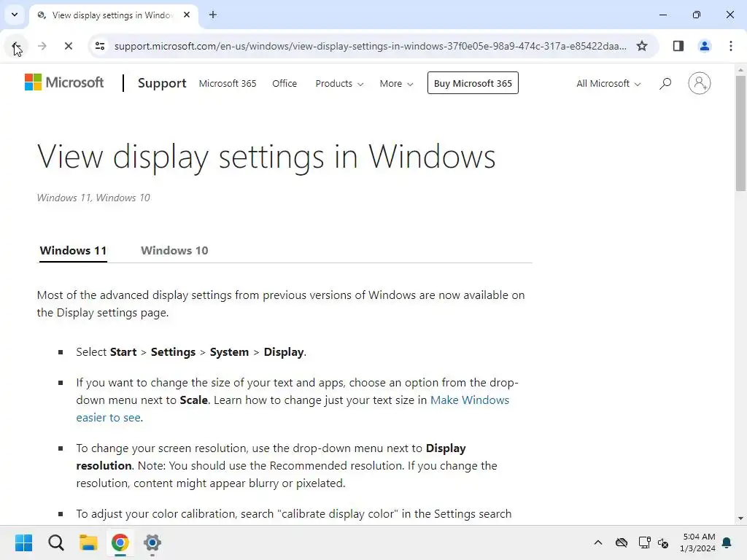Open Office nav link
This screenshot has width=747, height=560.
[285, 83]
